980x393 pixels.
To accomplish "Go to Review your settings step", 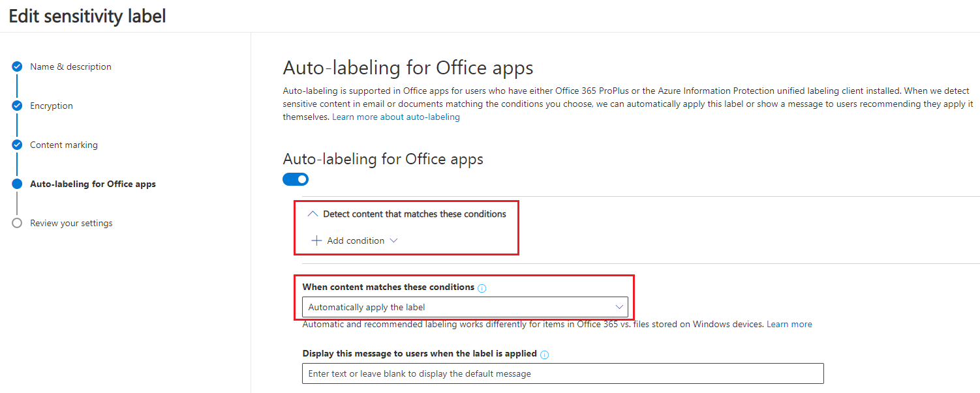I will point(71,223).
